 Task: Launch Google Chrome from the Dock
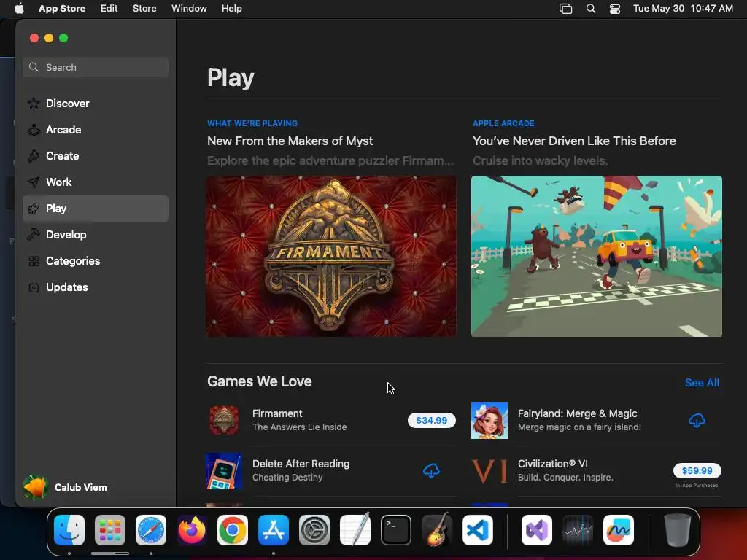(233, 530)
